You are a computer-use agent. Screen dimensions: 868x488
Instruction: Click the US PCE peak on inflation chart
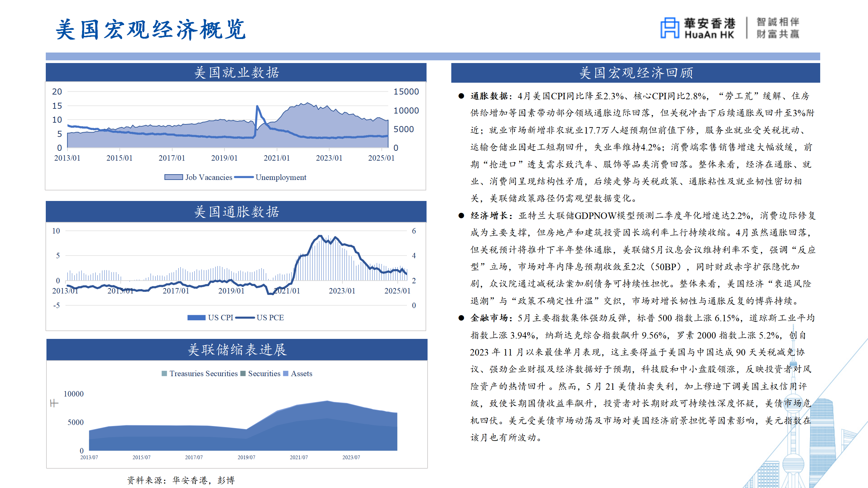click(320, 236)
